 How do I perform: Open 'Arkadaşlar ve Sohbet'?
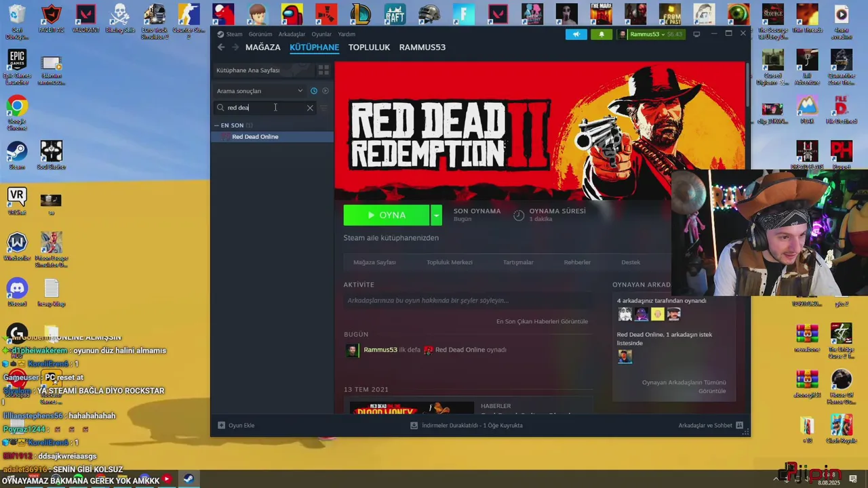coord(711,425)
